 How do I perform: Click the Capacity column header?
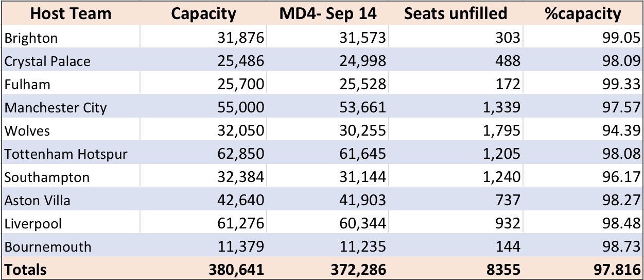pyautogui.click(x=204, y=14)
